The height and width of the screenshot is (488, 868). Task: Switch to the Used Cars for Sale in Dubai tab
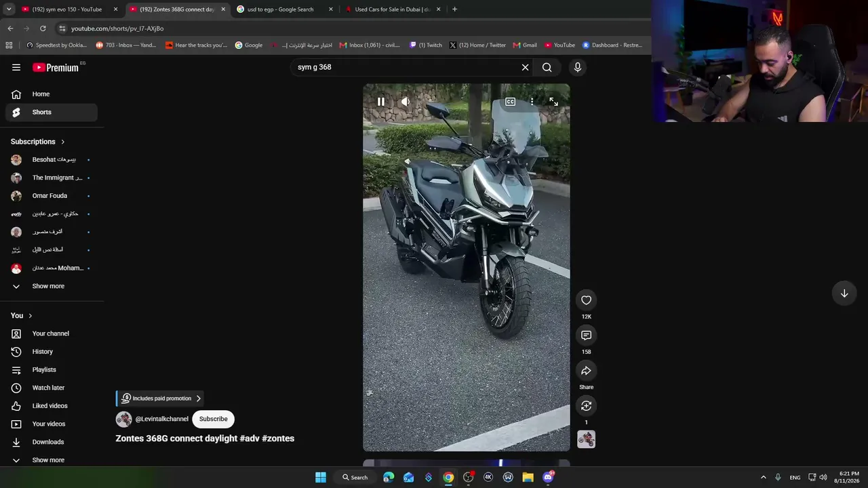click(x=393, y=9)
